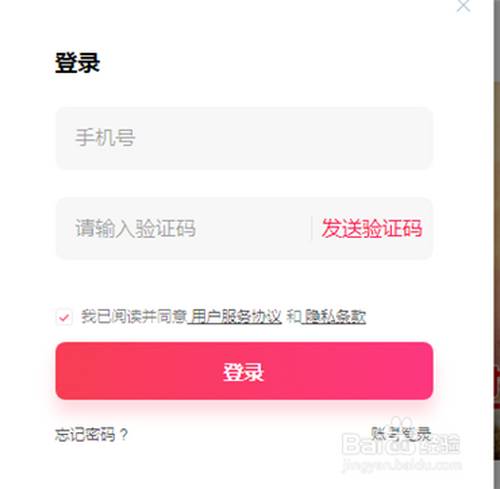This screenshot has height=489, width=500.
Task: Click the pink 登录 login button
Action: [x=244, y=371]
